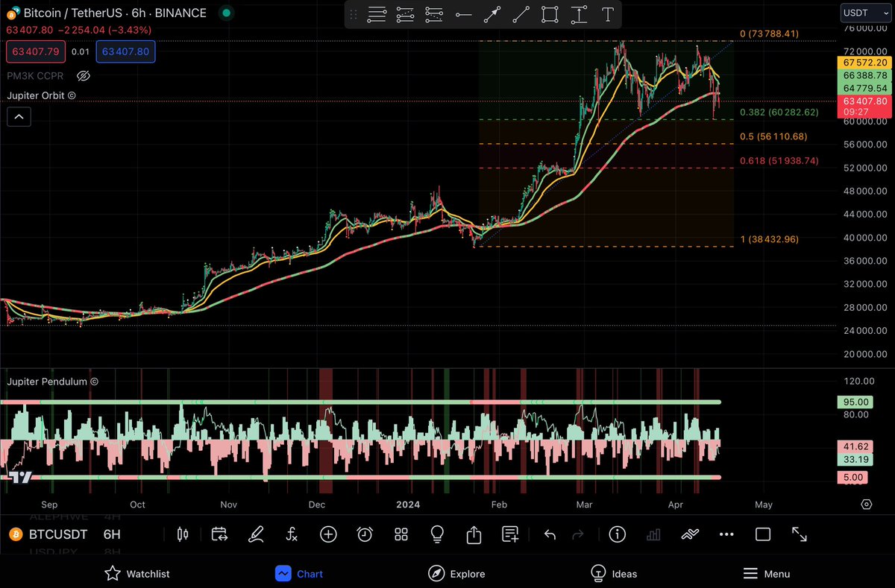Click the yellow 67572.20 price tag

coord(864,63)
